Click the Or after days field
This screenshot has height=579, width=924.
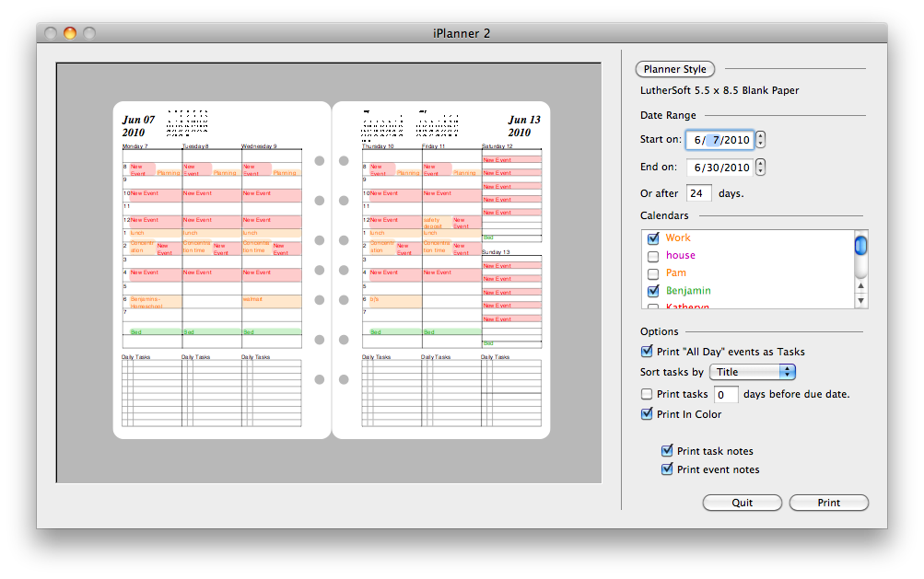699,193
